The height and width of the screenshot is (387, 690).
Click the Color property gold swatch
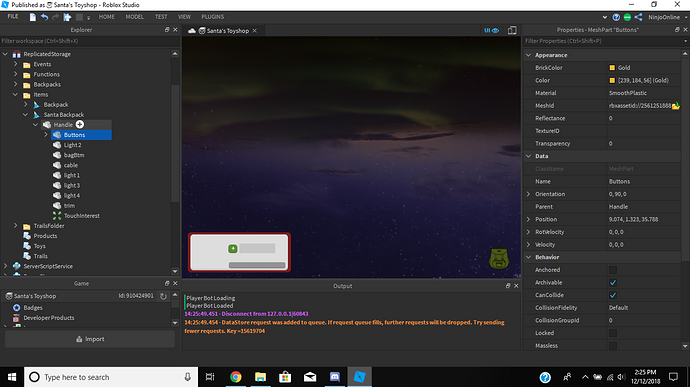tap(612, 81)
